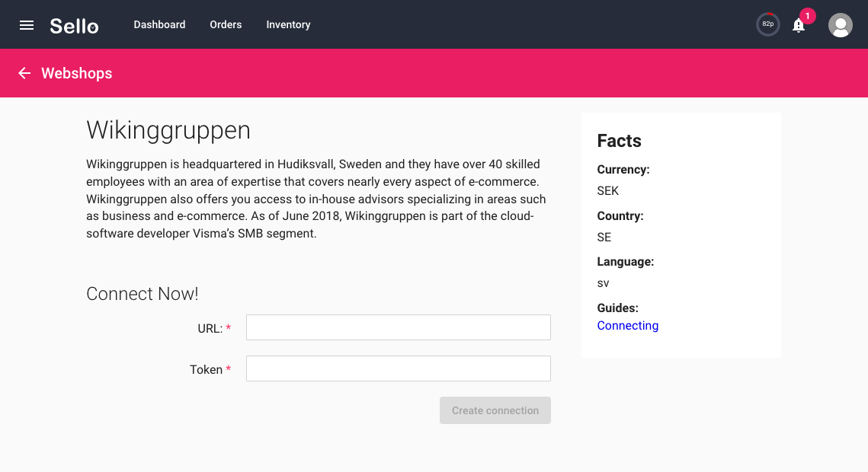Click the 82p progress indicator

click(x=768, y=24)
